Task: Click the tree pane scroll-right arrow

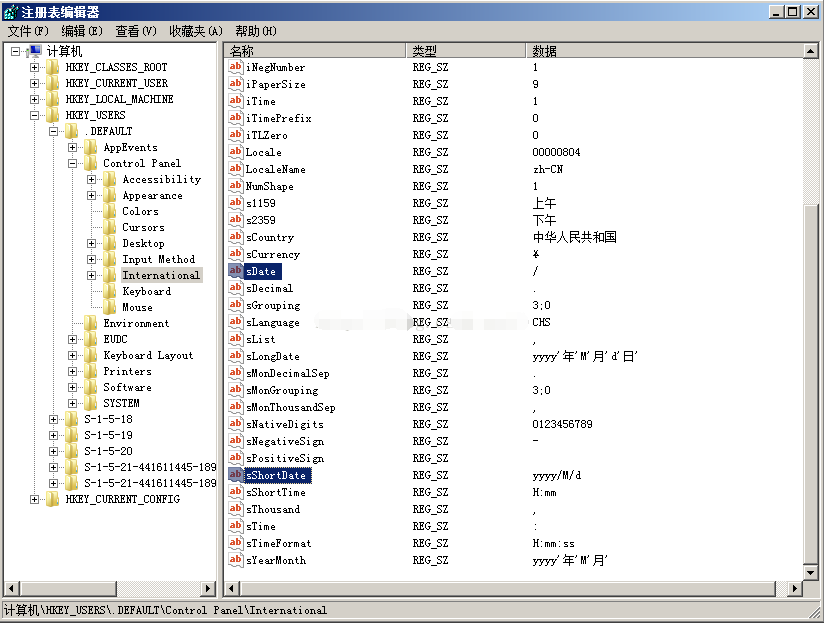Action: pos(209,588)
